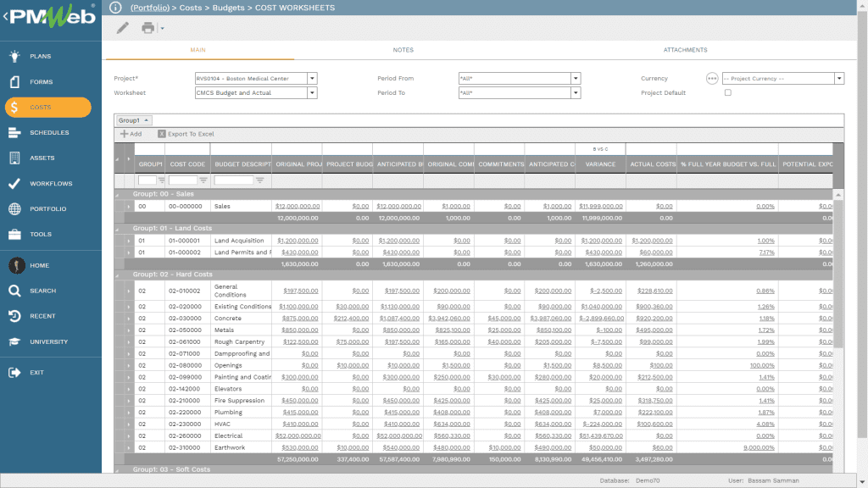The height and width of the screenshot is (488, 868).
Task: Click the edit pencil icon
Action: coord(122,28)
